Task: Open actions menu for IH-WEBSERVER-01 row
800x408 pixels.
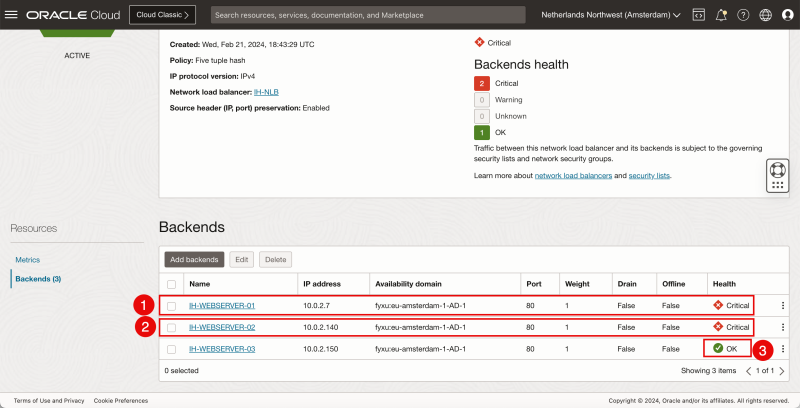Action: (x=783, y=305)
